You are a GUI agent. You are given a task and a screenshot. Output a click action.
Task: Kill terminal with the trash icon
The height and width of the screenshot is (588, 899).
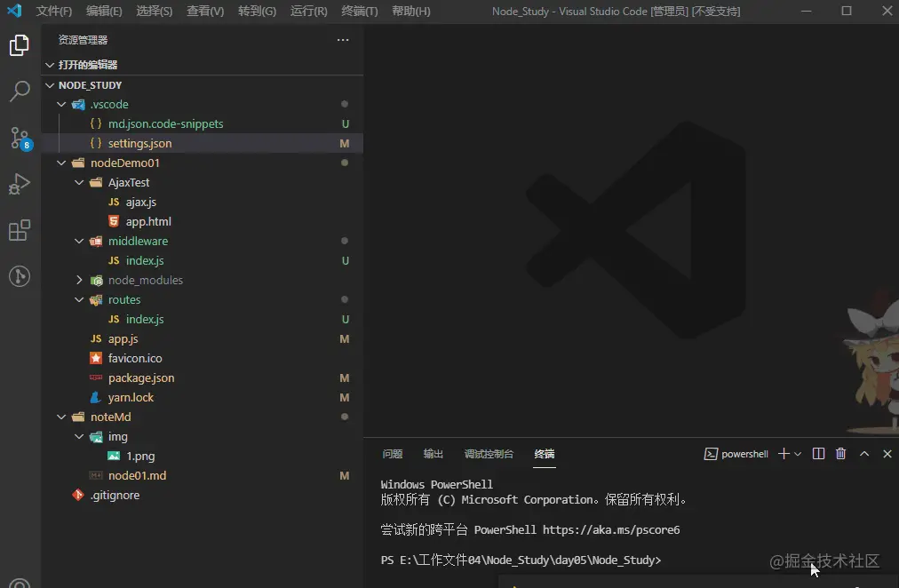(840, 454)
